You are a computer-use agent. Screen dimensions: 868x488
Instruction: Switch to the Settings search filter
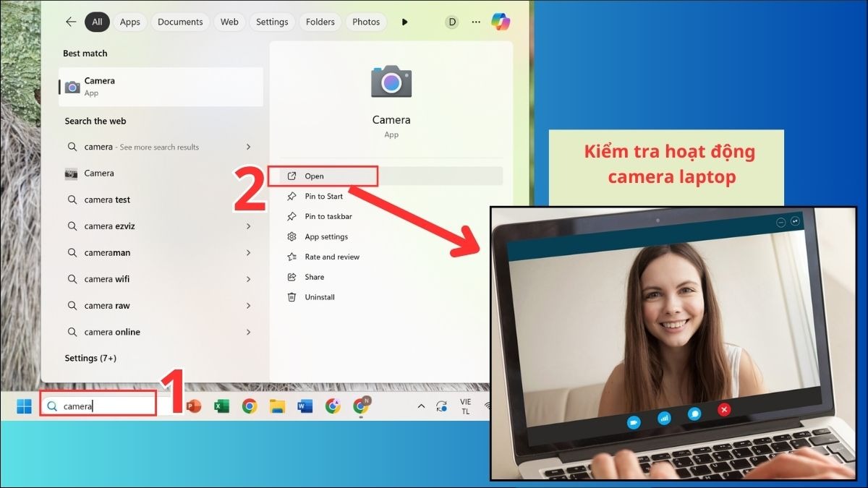click(272, 22)
